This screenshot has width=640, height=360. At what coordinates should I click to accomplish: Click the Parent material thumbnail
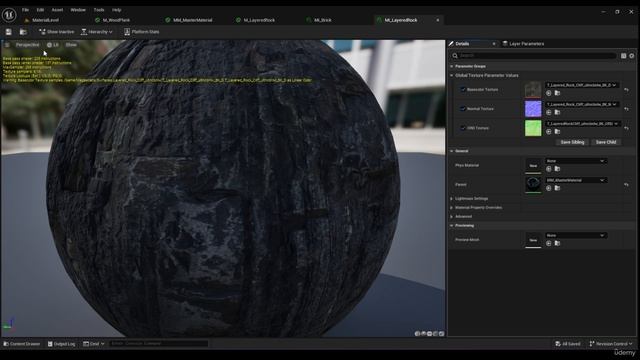(x=533, y=184)
